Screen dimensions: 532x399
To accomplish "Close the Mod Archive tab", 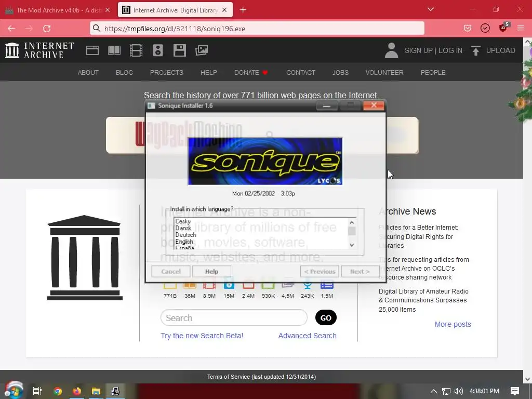I will click(x=108, y=10).
